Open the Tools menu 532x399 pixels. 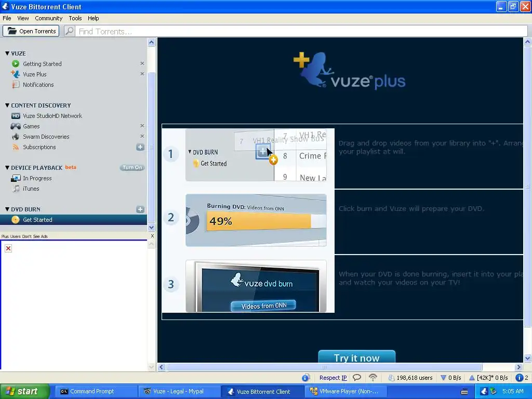(75, 18)
